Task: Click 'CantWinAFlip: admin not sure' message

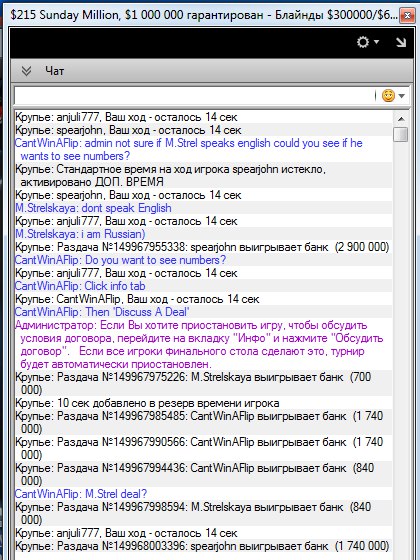Action: click(x=189, y=149)
